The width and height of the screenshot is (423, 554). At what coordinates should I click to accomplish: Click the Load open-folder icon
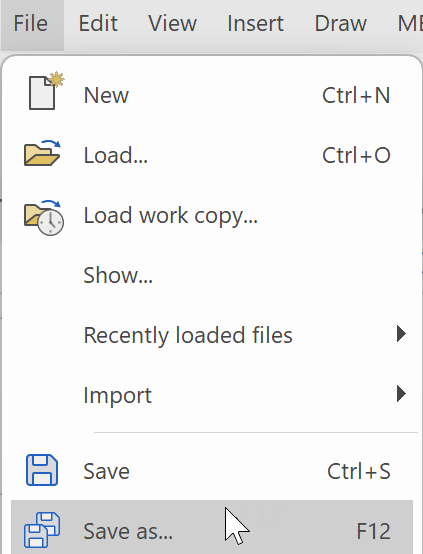[42, 153]
